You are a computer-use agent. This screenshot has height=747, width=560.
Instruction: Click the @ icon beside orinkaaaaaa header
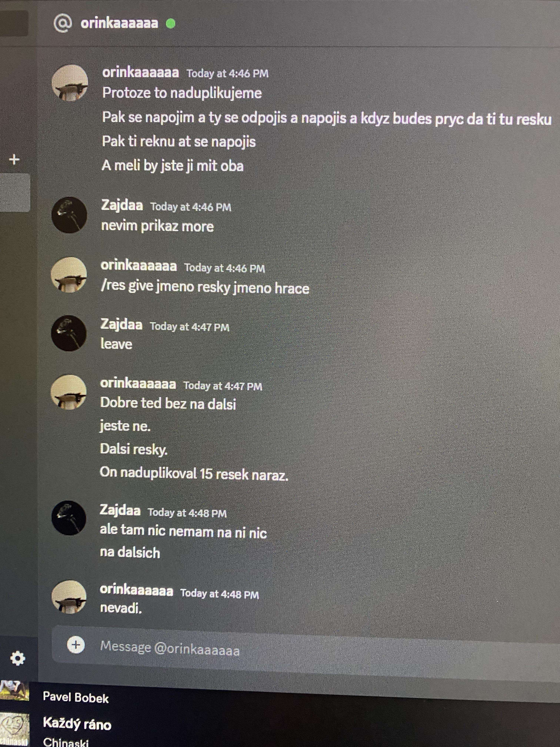(63, 24)
